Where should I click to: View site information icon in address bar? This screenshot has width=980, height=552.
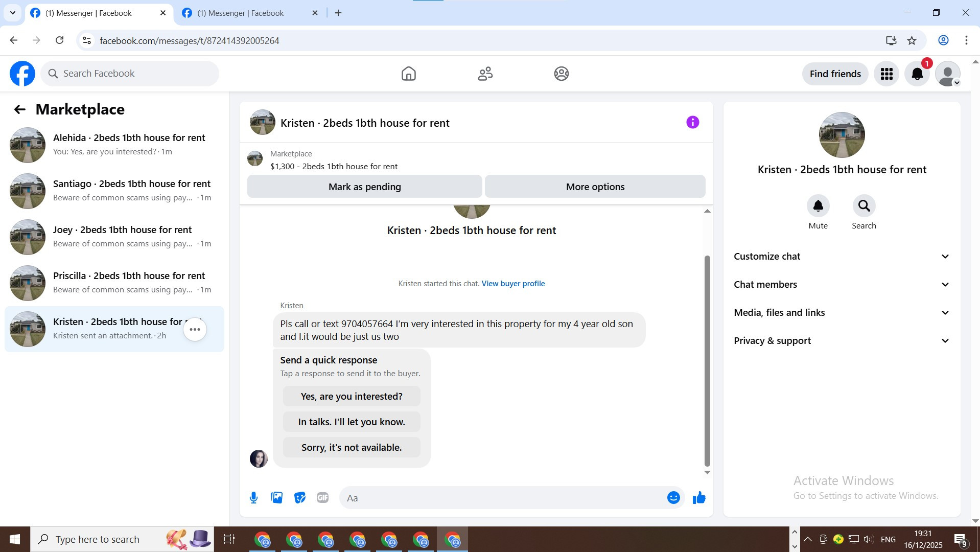(x=87, y=40)
